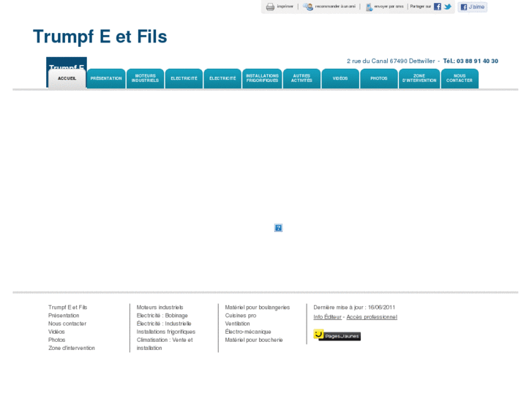Viewport: 532px width, 399px height.
Task: Click the recommander à un ami text
Action: pos(335,7)
